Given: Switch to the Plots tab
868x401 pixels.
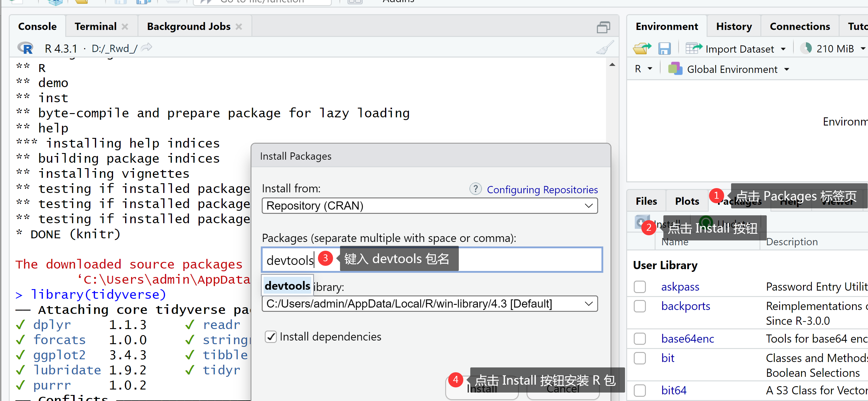Looking at the screenshot, I should (x=687, y=201).
